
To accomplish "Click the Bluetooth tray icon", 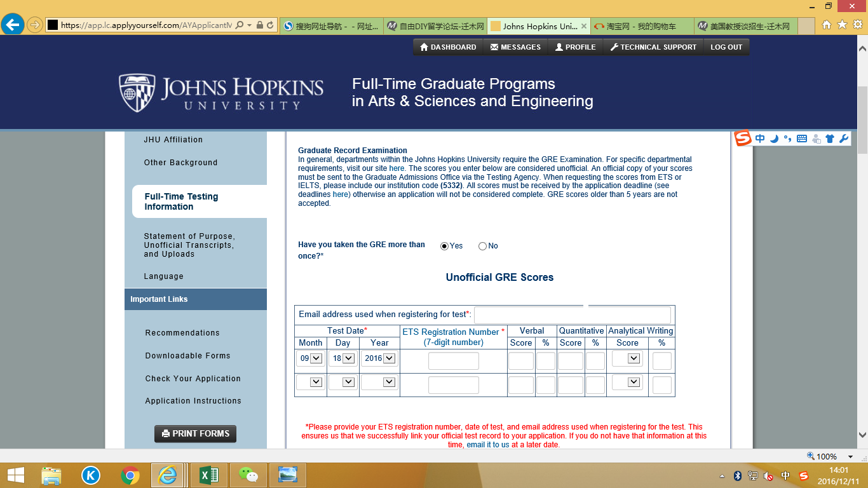I will pos(738,475).
